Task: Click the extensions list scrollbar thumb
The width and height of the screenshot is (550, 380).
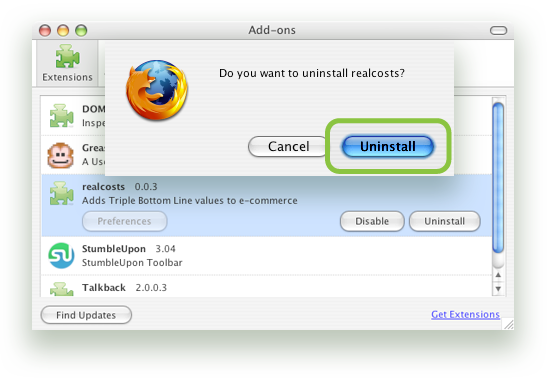Action: pos(498,177)
